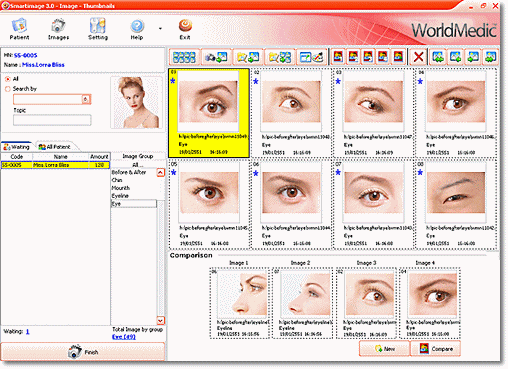Click the middle red-framed photo icon of five

pos(368,57)
